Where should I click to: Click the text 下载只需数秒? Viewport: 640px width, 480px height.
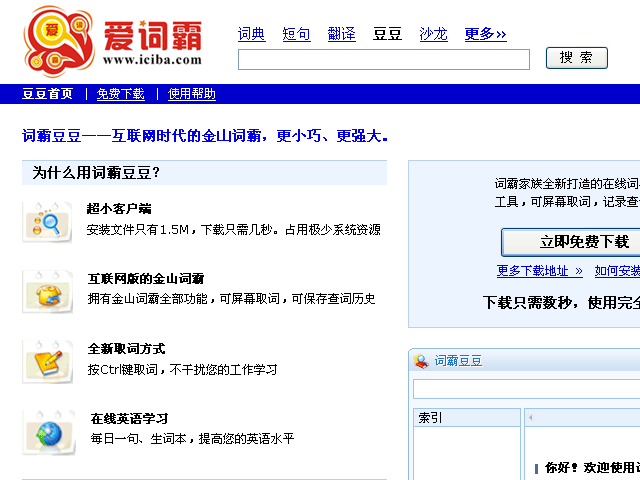pos(527,303)
